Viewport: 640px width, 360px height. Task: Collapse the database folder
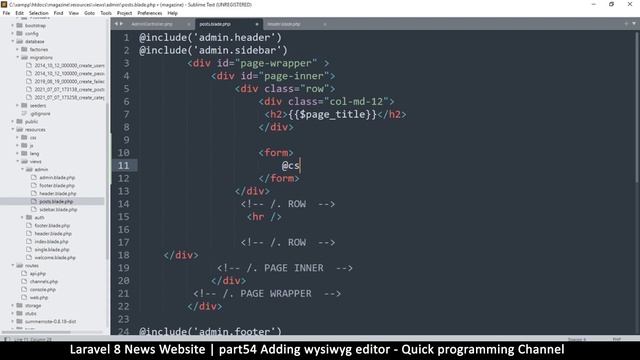[x=13, y=41]
